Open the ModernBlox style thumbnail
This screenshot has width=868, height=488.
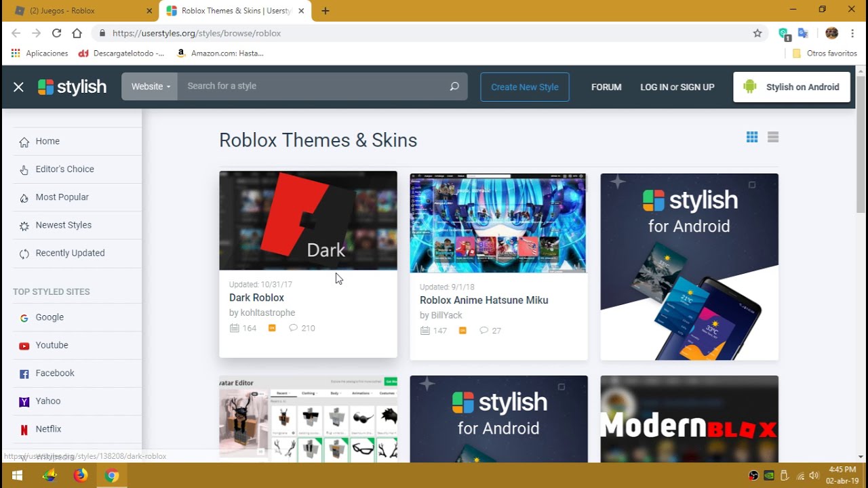[689, 419]
